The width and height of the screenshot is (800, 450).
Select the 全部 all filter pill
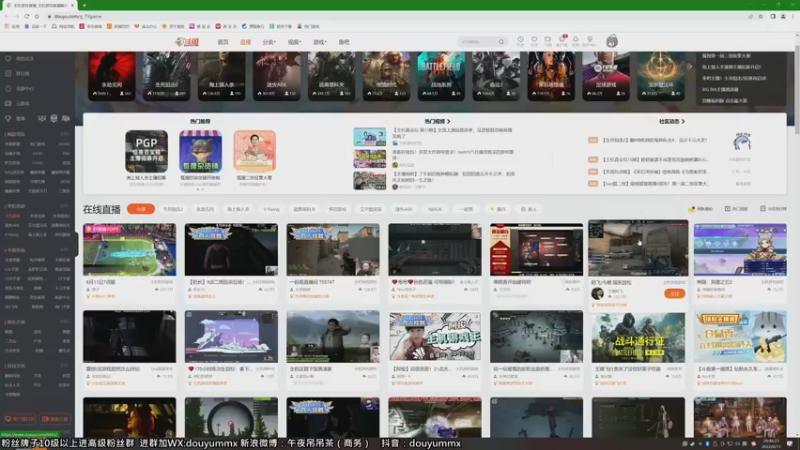tap(141, 209)
